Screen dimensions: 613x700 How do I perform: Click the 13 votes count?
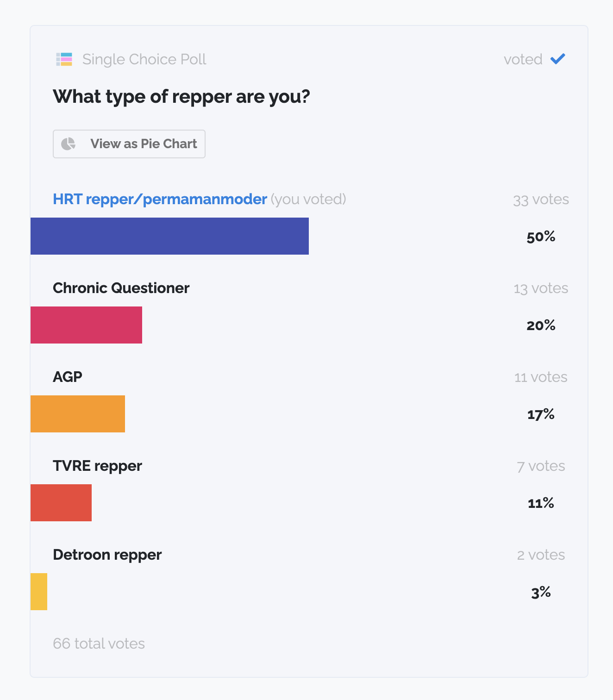(541, 288)
